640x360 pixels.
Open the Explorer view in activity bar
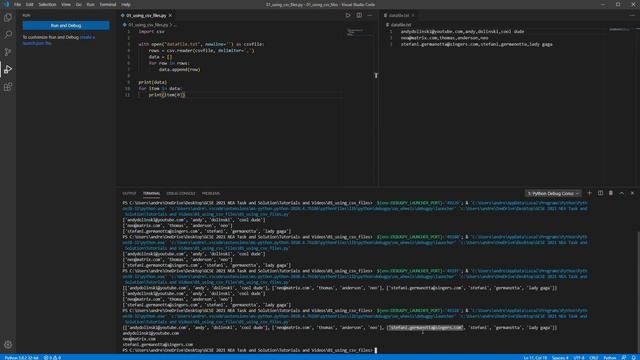pyautogui.click(x=8, y=17)
